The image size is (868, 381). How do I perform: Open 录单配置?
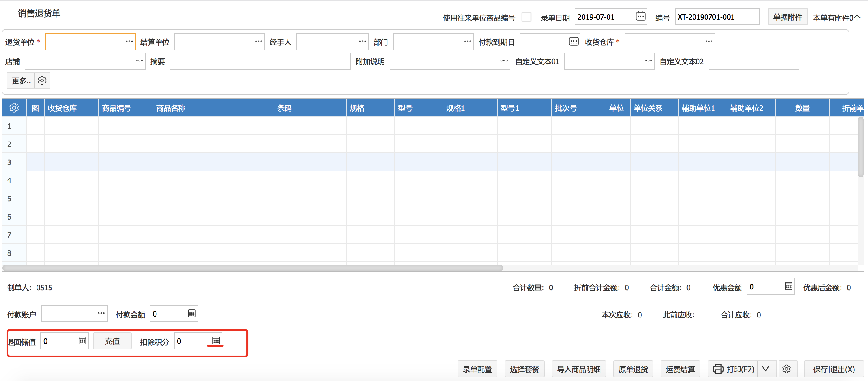477,369
